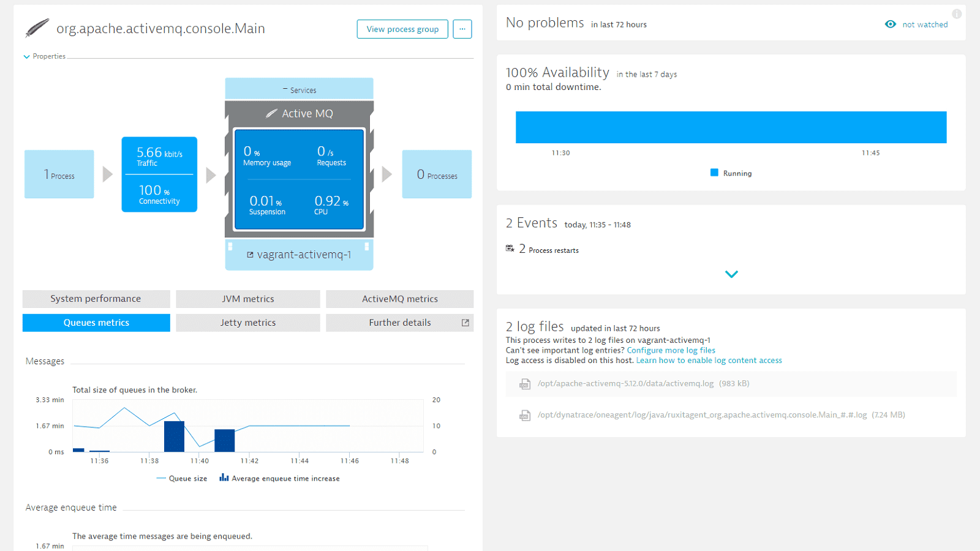Click the 0 % Memory usage metric
The image size is (980, 551).
(267, 156)
